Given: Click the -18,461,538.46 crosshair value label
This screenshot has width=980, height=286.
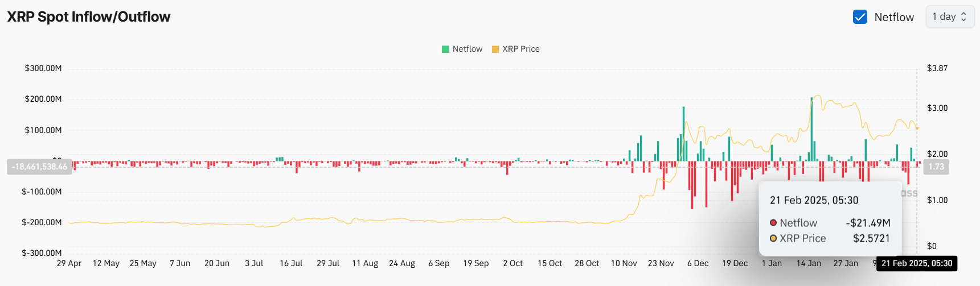Looking at the screenshot, I should [39, 167].
